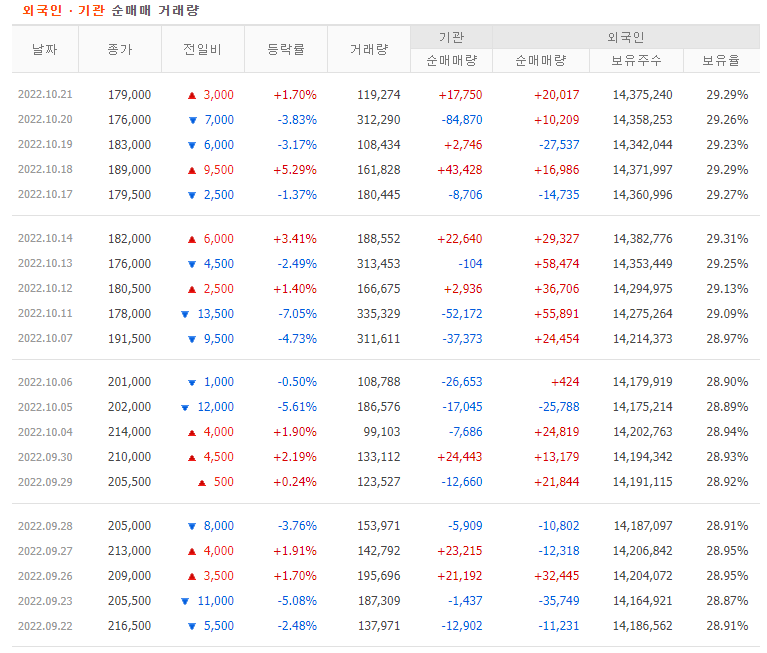Click institution net value -84,870
This screenshot has width=767, height=653.
(462, 119)
